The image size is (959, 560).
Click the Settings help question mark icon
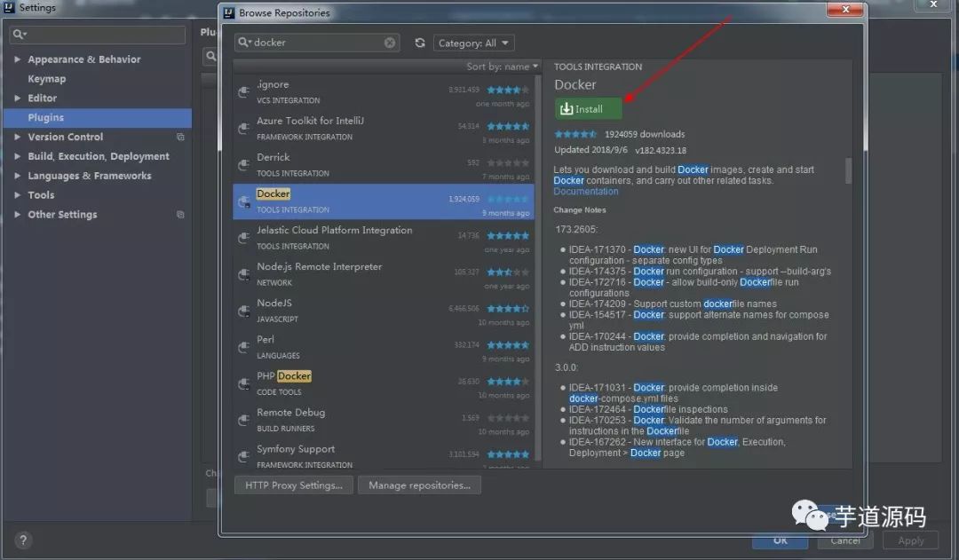[22, 540]
